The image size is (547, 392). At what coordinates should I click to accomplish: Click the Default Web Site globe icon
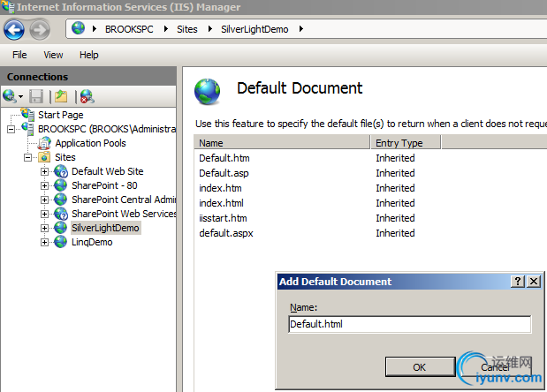pos(61,171)
